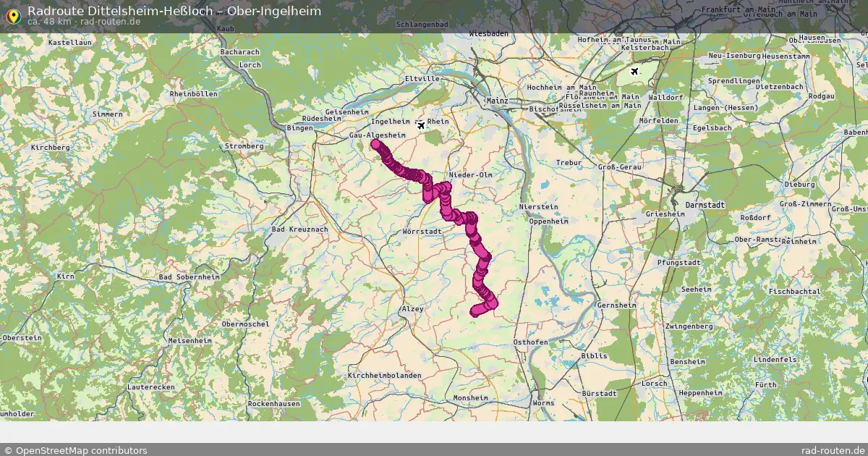Click the Bingen label
868x456 pixels.
[299, 128]
